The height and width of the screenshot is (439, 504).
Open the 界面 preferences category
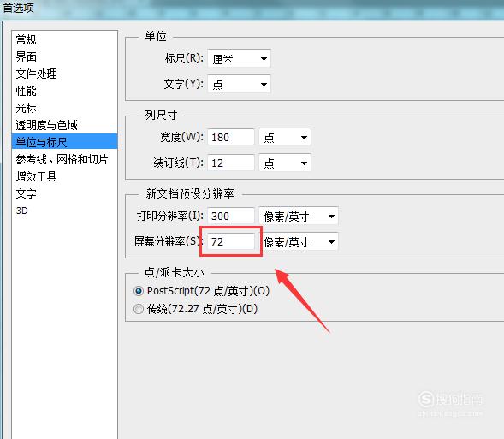[x=26, y=56]
